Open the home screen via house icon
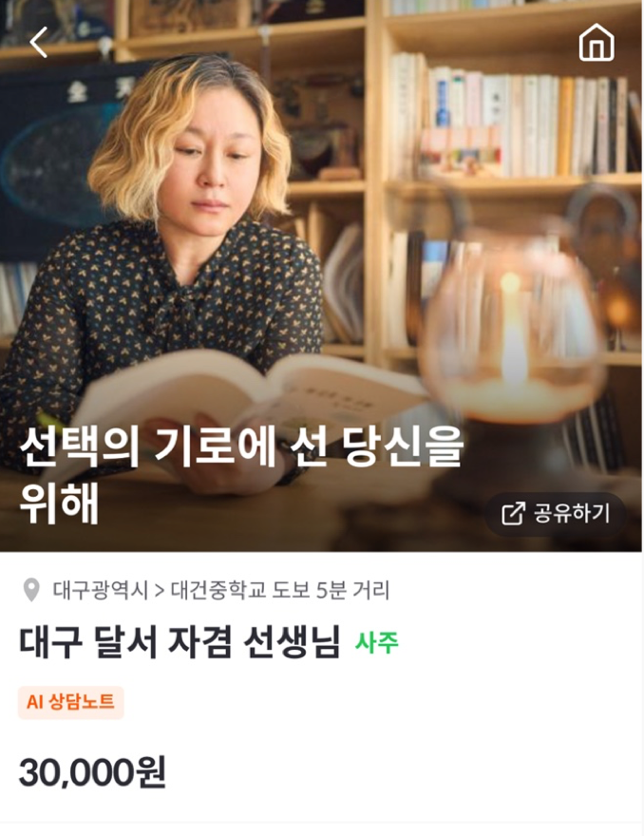The image size is (644, 836). (597, 42)
